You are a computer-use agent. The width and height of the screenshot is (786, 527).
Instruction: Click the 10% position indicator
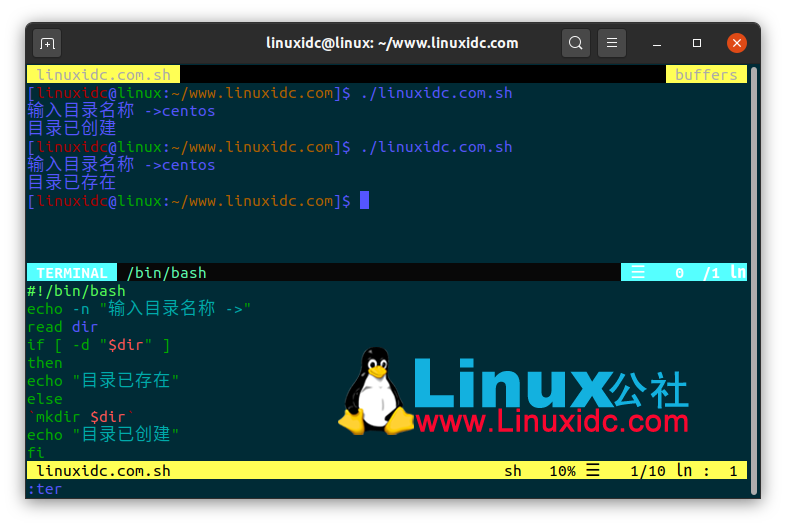[x=562, y=471]
